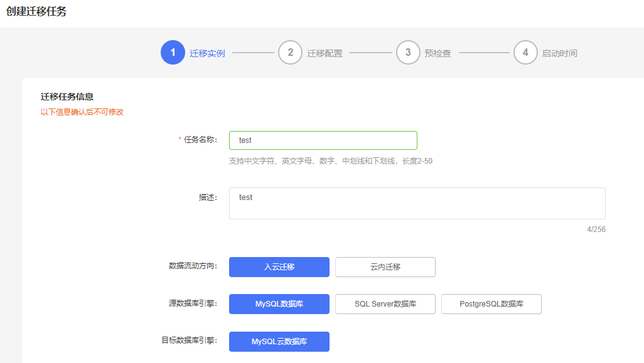Choose PostgreSQL数据库 as source engine

pos(491,304)
